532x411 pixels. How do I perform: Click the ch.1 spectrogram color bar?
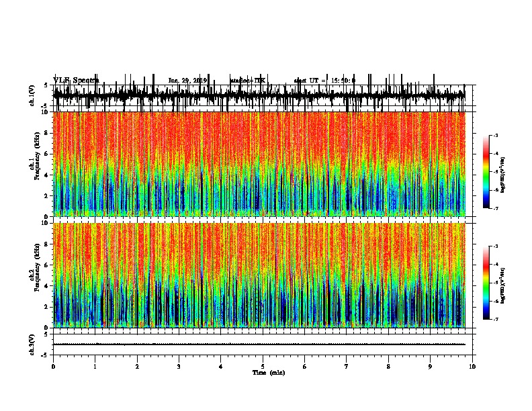click(486, 172)
